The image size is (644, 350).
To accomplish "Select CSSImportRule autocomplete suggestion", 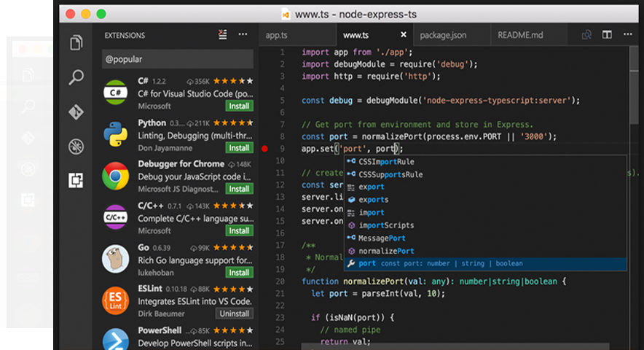I will [x=485, y=162].
